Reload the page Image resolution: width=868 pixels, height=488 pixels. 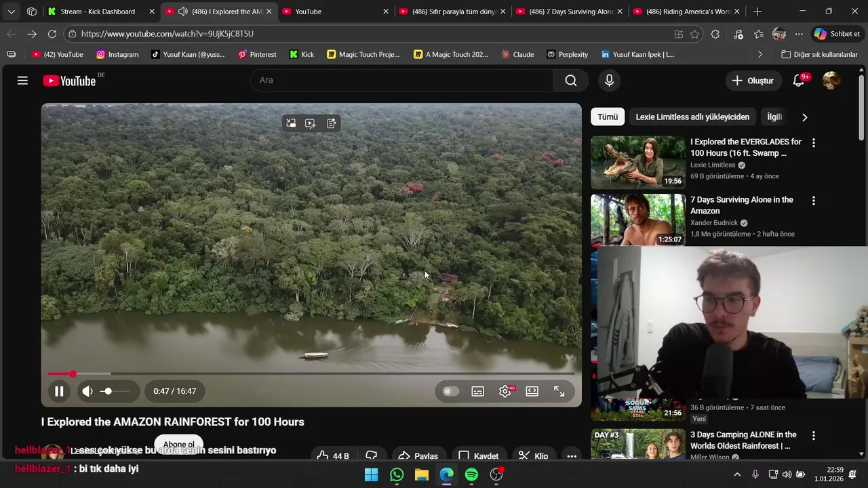[x=52, y=34]
